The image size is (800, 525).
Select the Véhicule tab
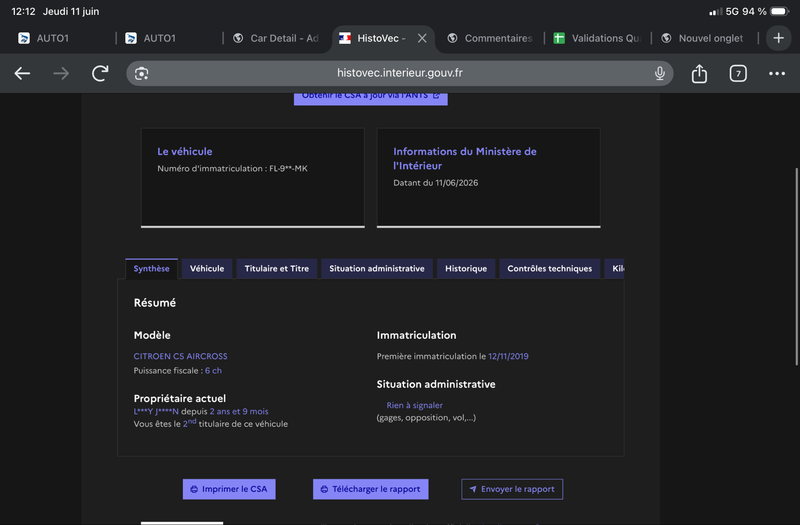(207, 268)
